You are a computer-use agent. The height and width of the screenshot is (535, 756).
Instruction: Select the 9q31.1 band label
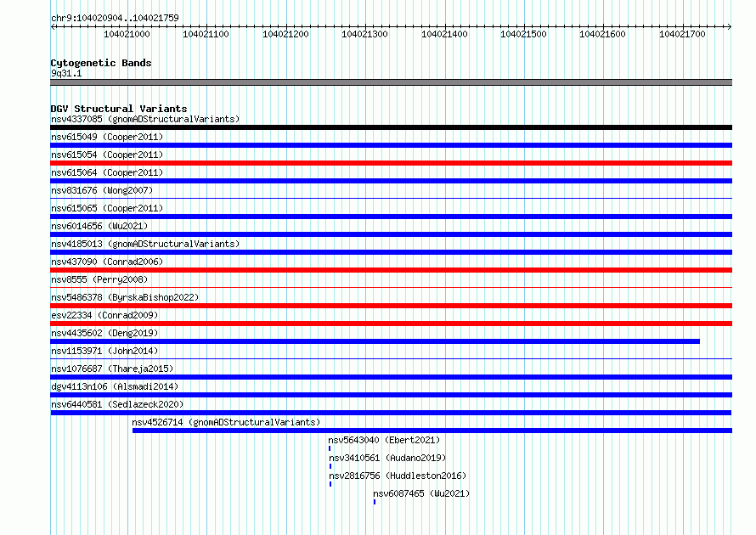(x=66, y=73)
